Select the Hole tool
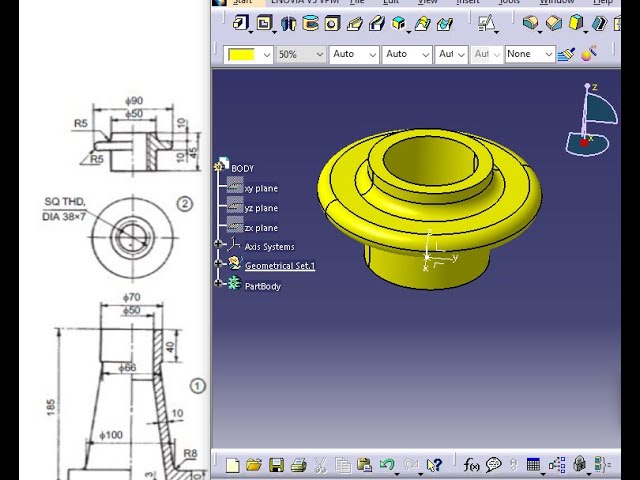Screen dimensions: 640x480 332,23
